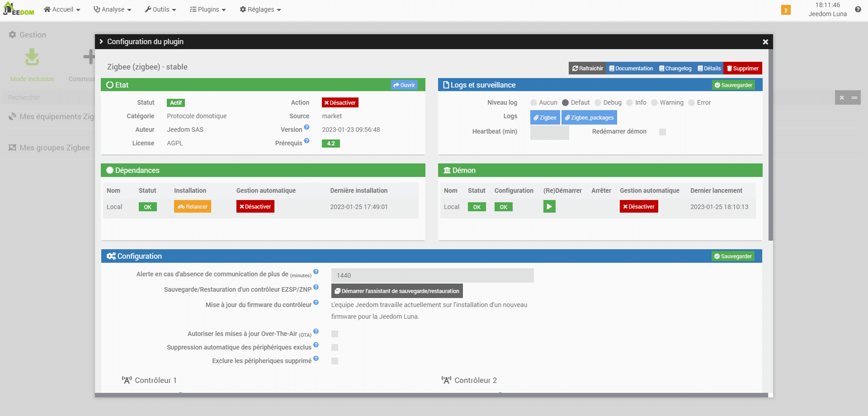Click Ouvrir in the Etat panel
This screenshot has height=416, width=868.
(404, 85)
